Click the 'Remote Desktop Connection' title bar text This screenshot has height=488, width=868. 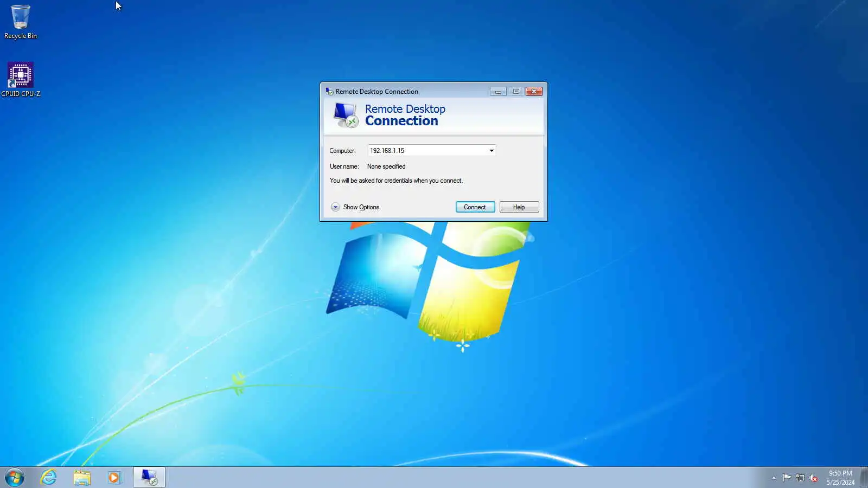point(377,92)
